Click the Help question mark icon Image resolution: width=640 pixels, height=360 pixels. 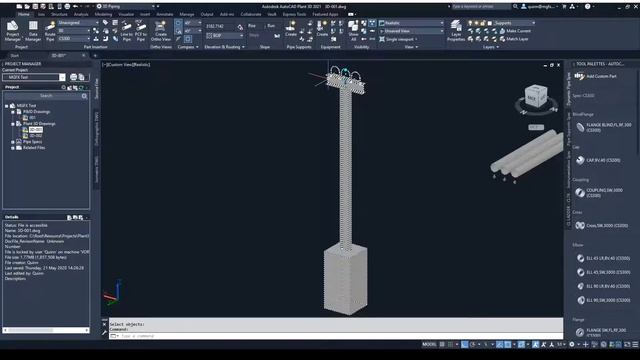(587, 7)
